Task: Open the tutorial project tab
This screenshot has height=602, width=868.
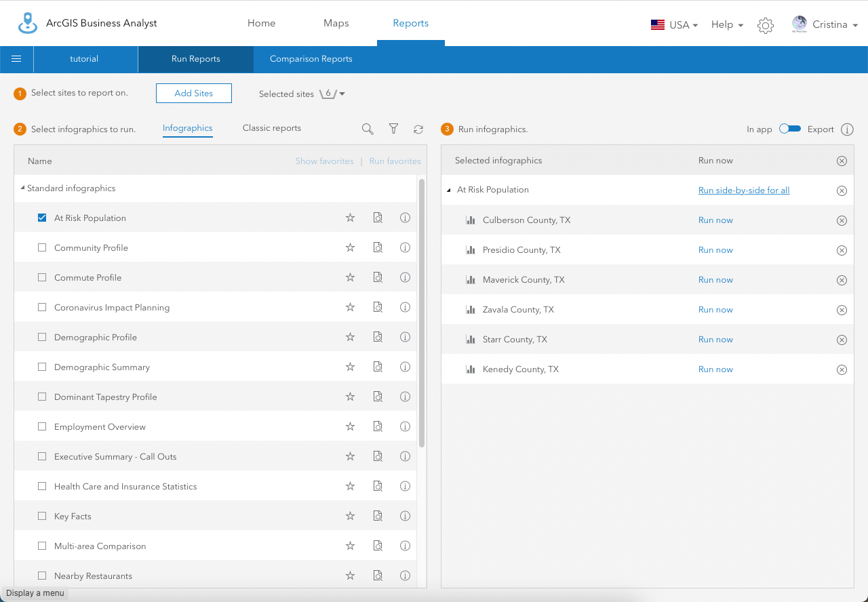Action: (85, 59)
